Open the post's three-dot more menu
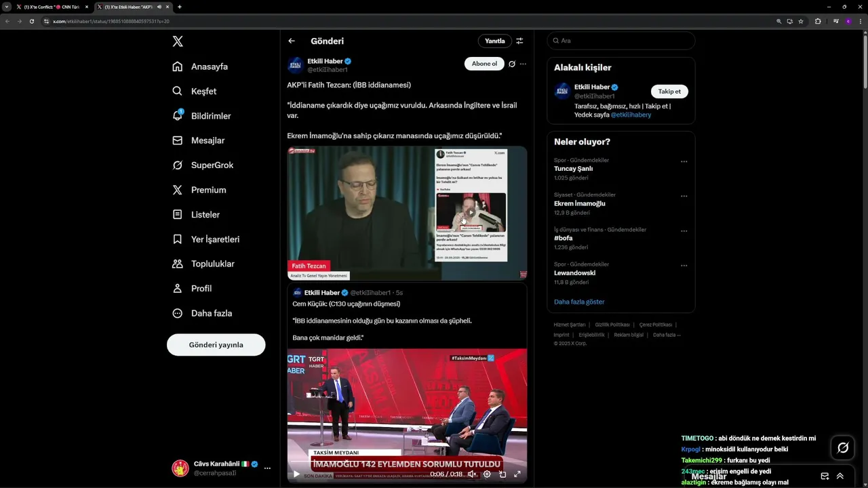This screenshot has height=488, width=868. [523, 64]
